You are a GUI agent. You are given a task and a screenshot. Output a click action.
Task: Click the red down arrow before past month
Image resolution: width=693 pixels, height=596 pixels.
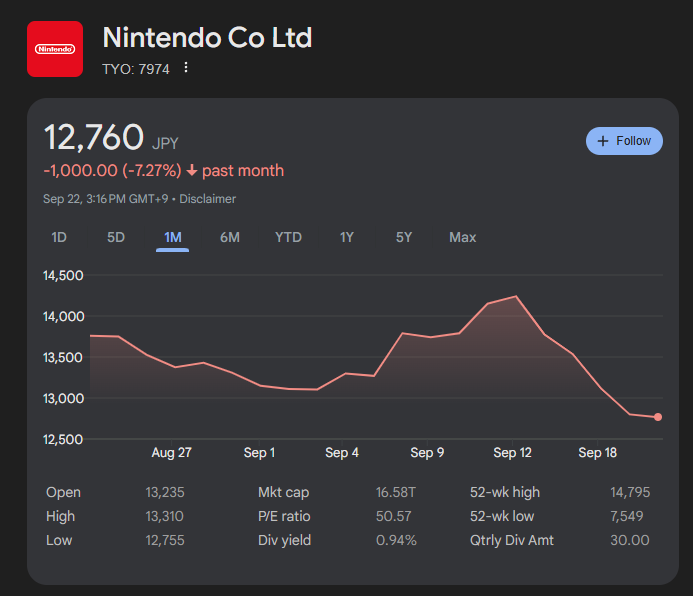192,171
